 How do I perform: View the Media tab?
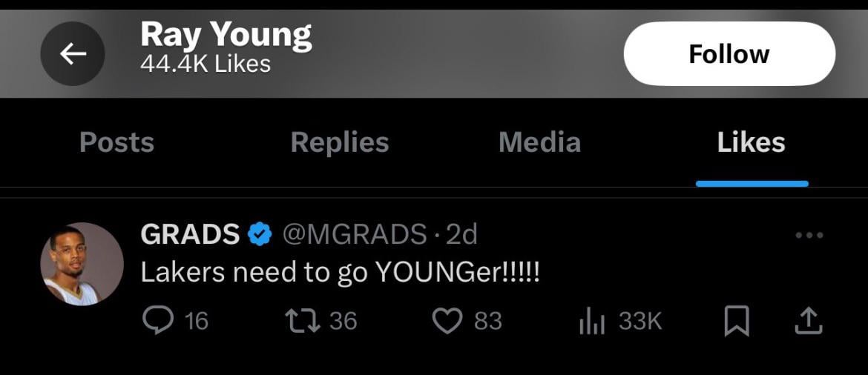(x=539, y=142)
